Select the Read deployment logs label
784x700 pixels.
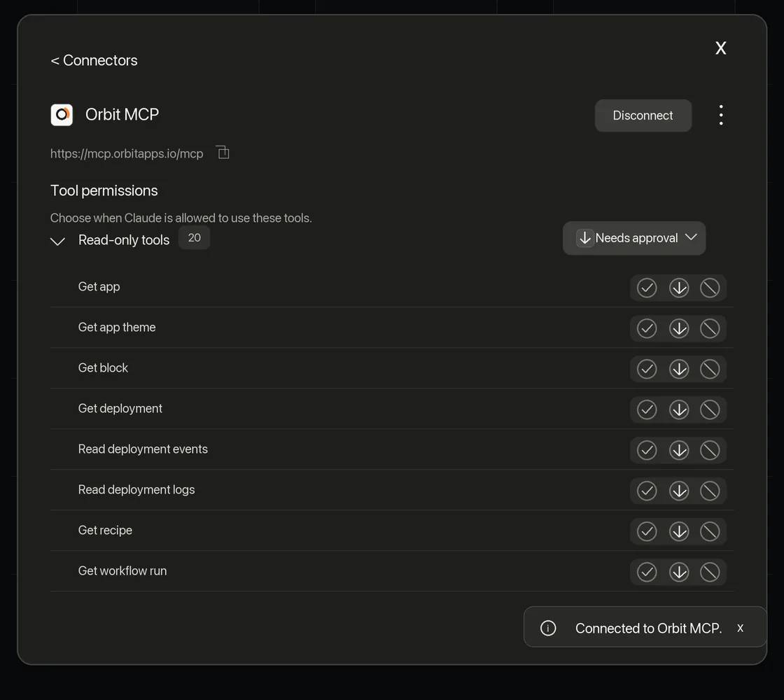136,489
